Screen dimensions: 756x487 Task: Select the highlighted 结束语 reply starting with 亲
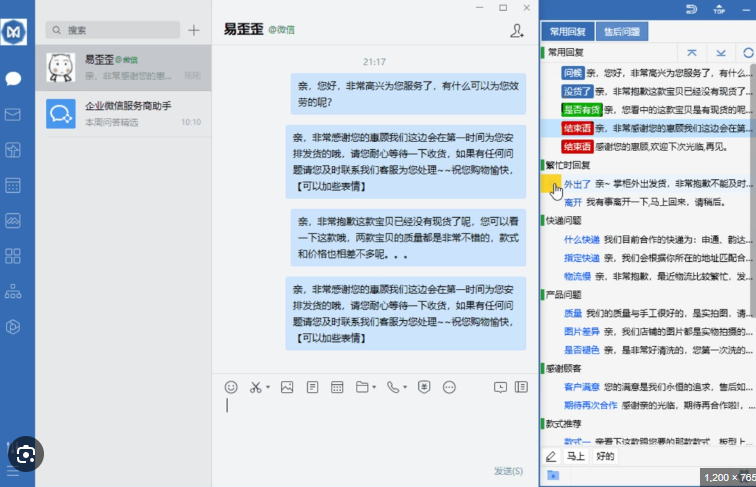tap(647, 128)
